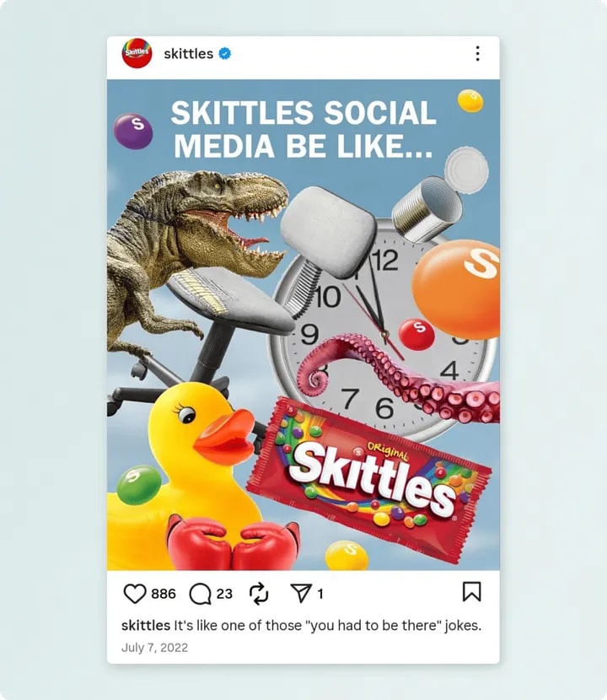The height and width of the screenshot is (700, 607).
Task: Open the three-dot more options menu
Action: 477,54
